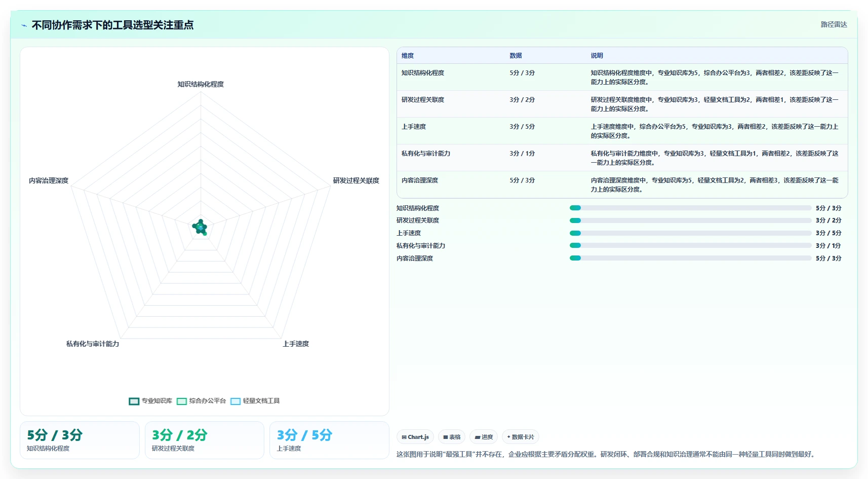
Task: Click the 路径雷达 label in header
Action: coord(834,24)
